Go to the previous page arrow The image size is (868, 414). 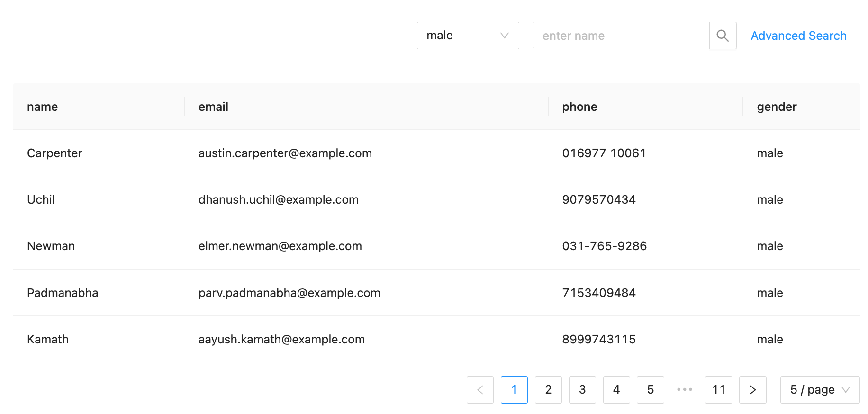click(x=480, y=390)
